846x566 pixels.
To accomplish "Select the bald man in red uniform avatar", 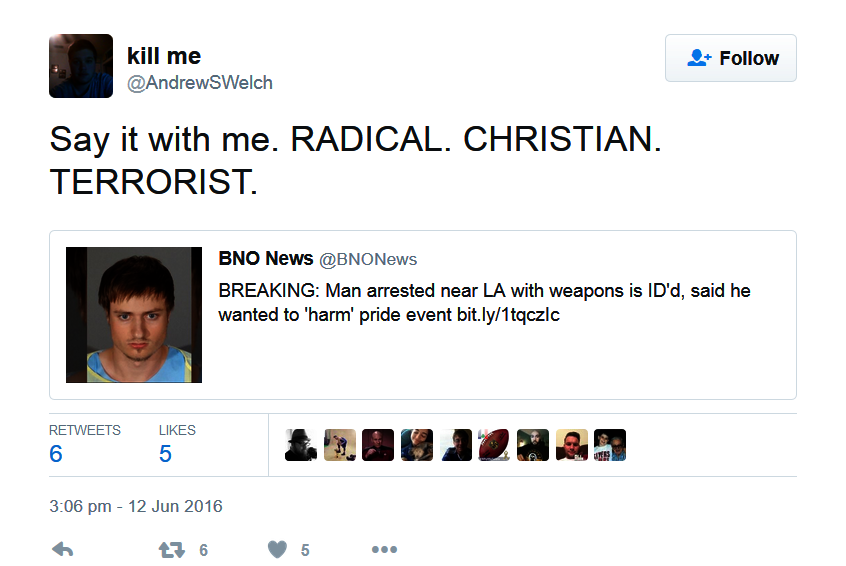I will (378, 445).
